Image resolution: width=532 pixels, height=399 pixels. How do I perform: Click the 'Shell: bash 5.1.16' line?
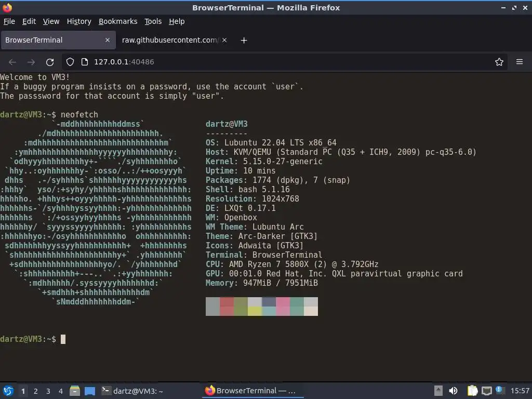(x=248, y=189)
